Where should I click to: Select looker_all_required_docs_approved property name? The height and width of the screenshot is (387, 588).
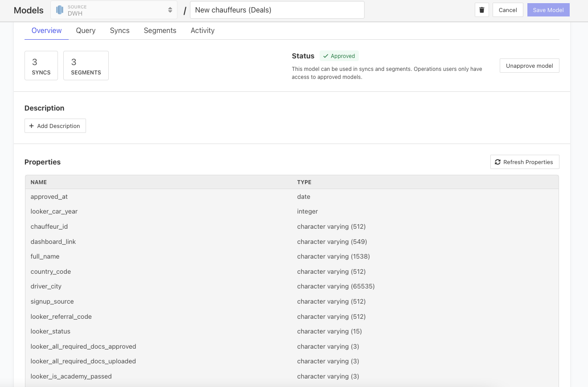(83, 346)
